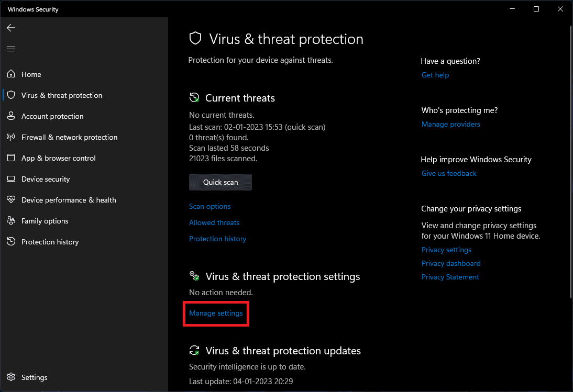
Task: Open Settings via the gear icon
Action: (11, 377)
